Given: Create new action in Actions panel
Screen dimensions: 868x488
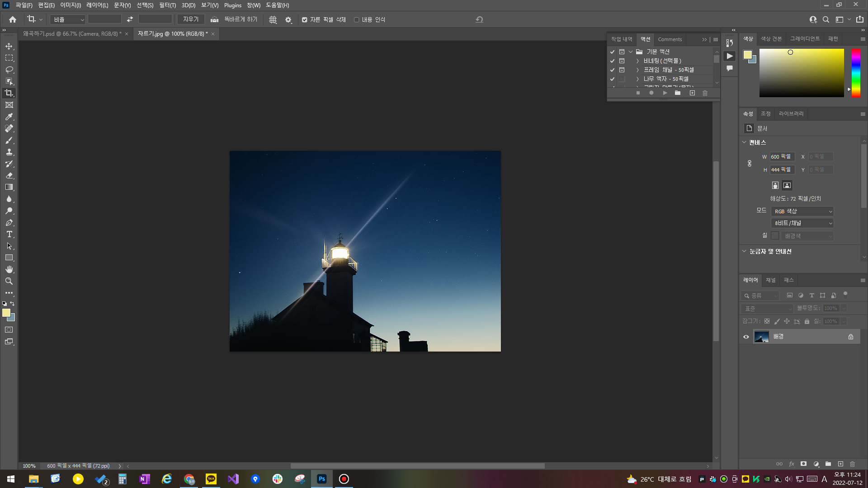Looking at the screenshot, I should [x=692, y=93].
